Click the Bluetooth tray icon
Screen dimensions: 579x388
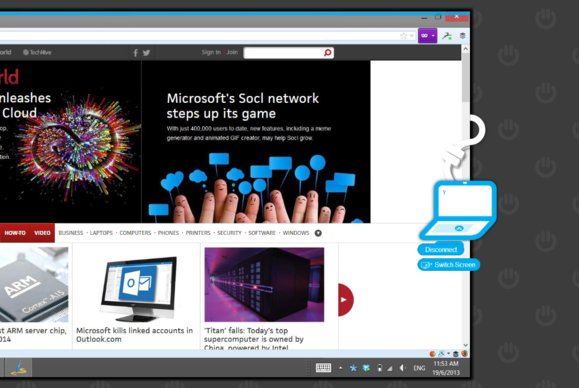[x=353, y=368]
